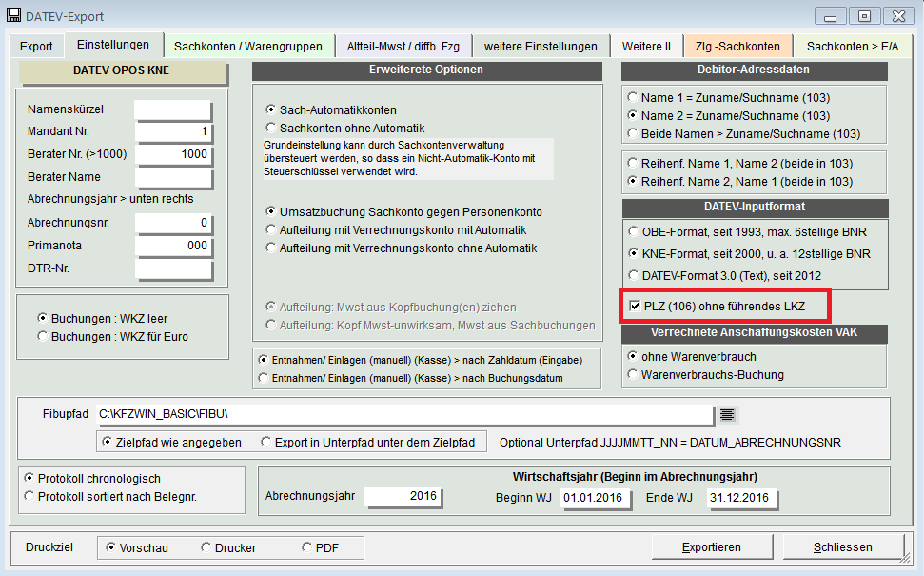
Task: Click the Abrechnungsnr. field
Action: pos(172,223)
